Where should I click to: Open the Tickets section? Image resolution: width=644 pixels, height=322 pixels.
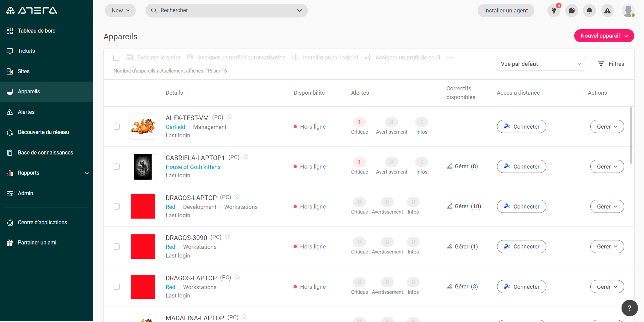tap(47, 51)
